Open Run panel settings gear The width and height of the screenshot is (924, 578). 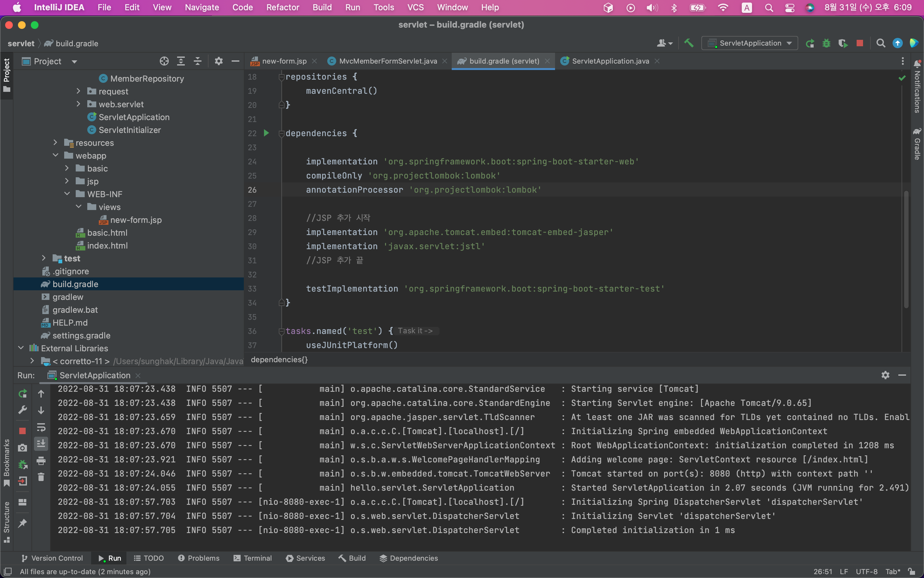[886, 375]
